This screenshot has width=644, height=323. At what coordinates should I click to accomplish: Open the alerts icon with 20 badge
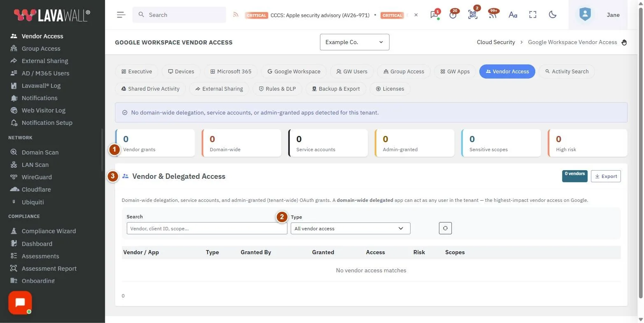click(x=453, y=15)
